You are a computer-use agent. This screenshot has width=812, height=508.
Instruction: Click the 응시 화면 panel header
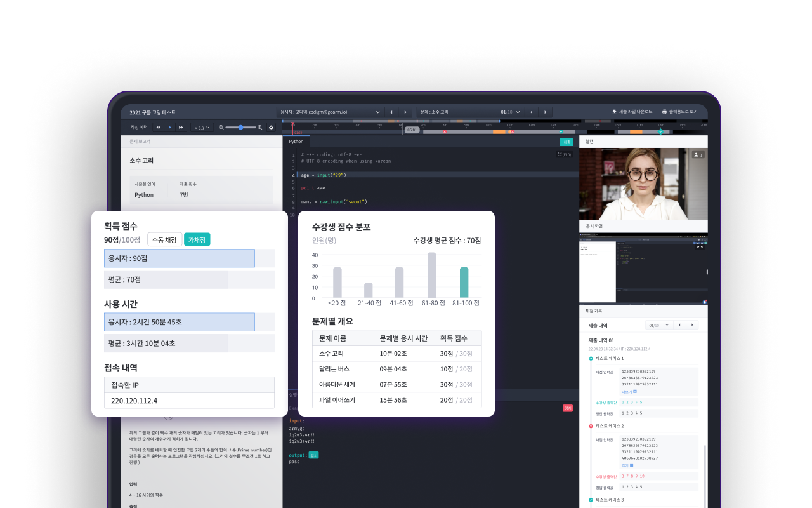point(643,226)
